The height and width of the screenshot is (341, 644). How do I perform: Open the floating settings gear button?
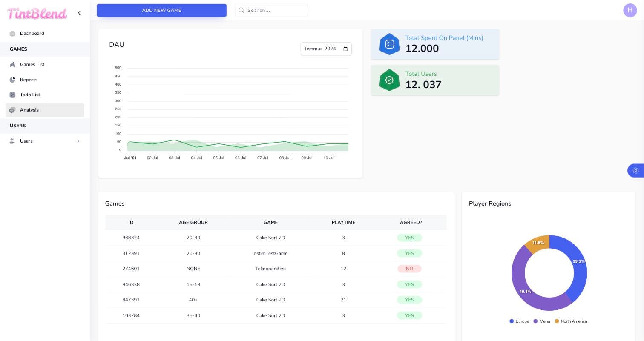[635, 171]
